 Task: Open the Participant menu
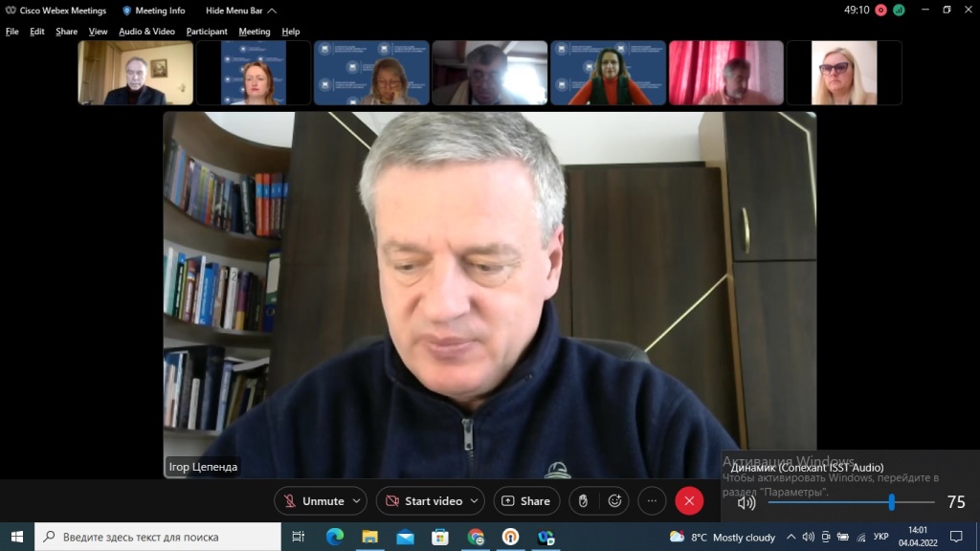click(x=207, y=32)
